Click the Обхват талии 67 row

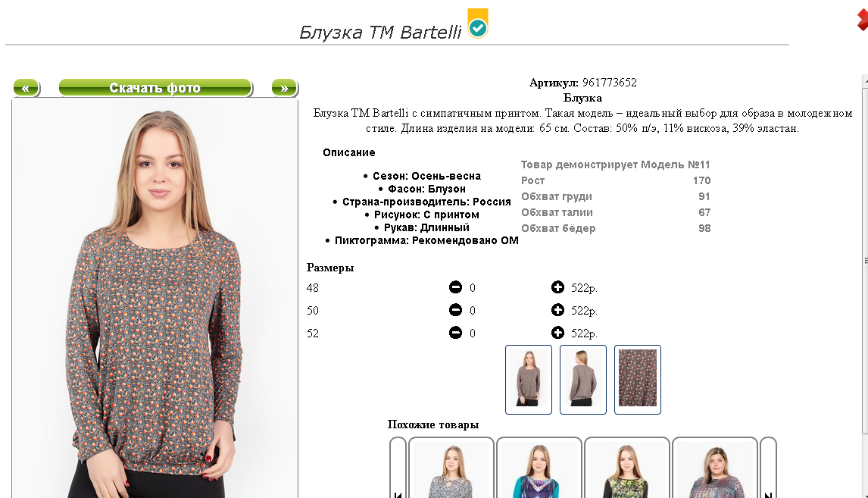(x=616, y=212)
